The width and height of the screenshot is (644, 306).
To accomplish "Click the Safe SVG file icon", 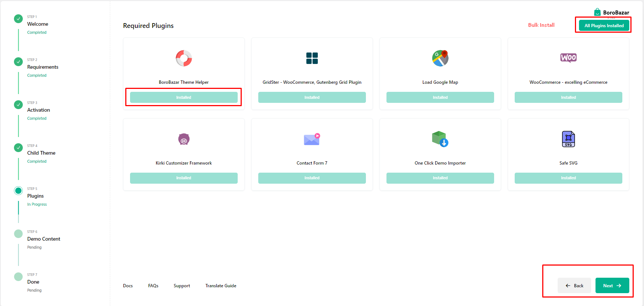I will pos(568,139).
